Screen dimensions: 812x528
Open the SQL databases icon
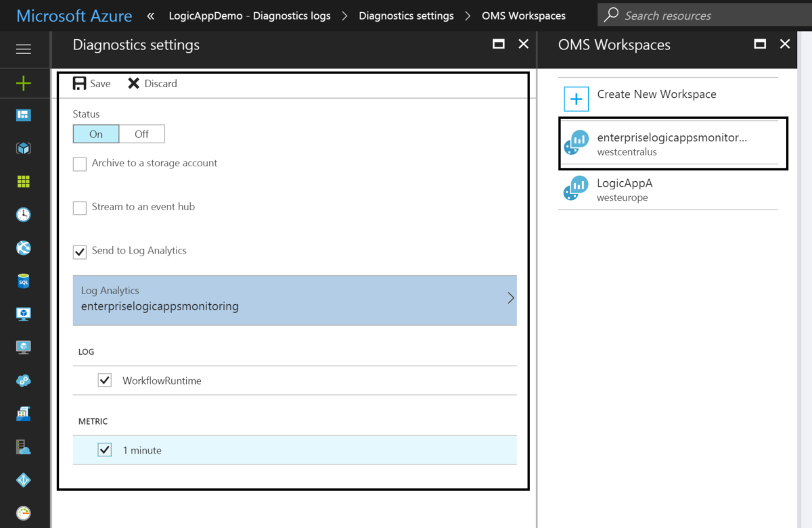[24, 281]
